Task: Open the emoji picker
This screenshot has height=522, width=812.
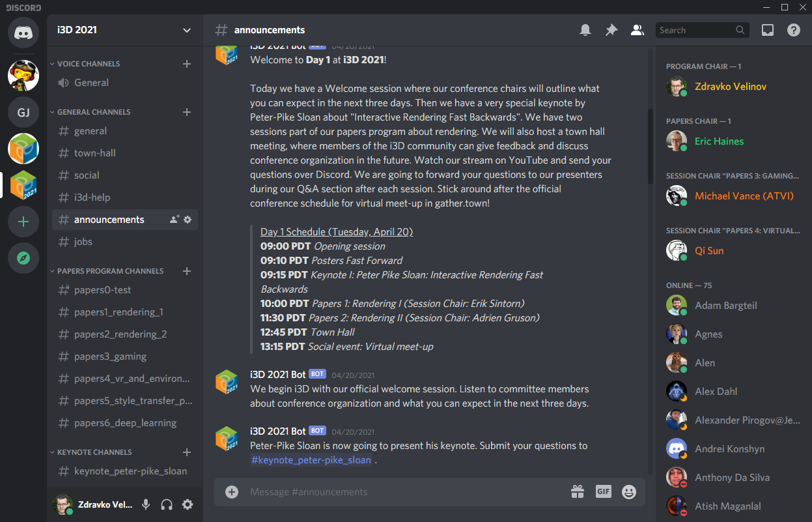Action: click(x=628, y=492)
